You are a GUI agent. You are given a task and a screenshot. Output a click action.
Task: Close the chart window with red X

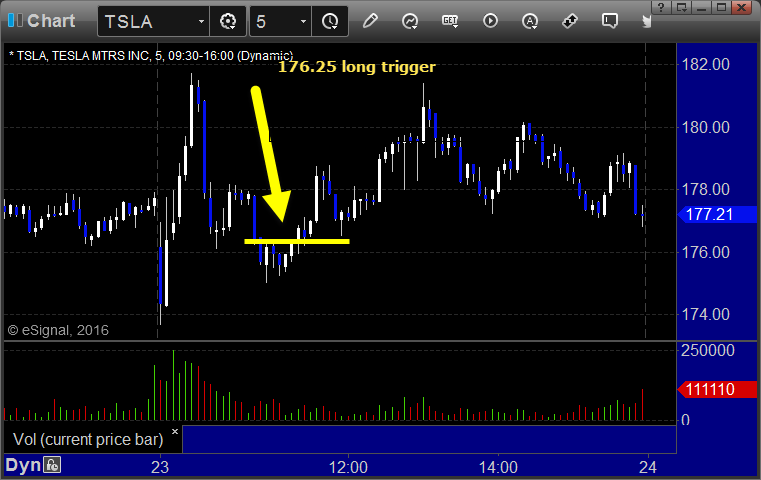[x=742, y=7]
